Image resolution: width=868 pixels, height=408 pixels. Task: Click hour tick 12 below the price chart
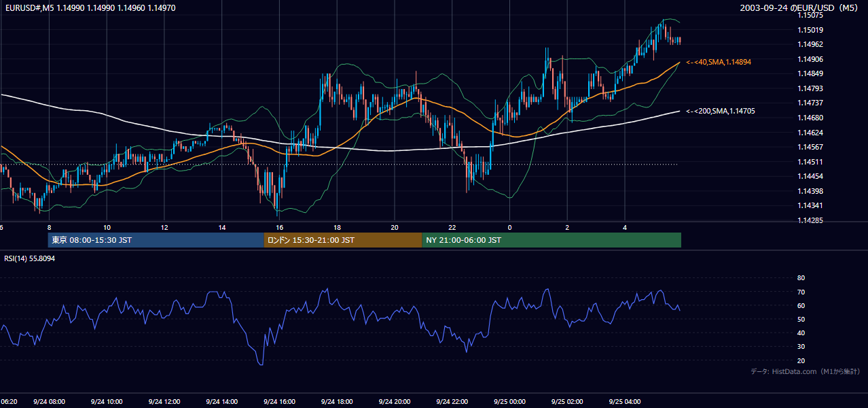[164, 227]
